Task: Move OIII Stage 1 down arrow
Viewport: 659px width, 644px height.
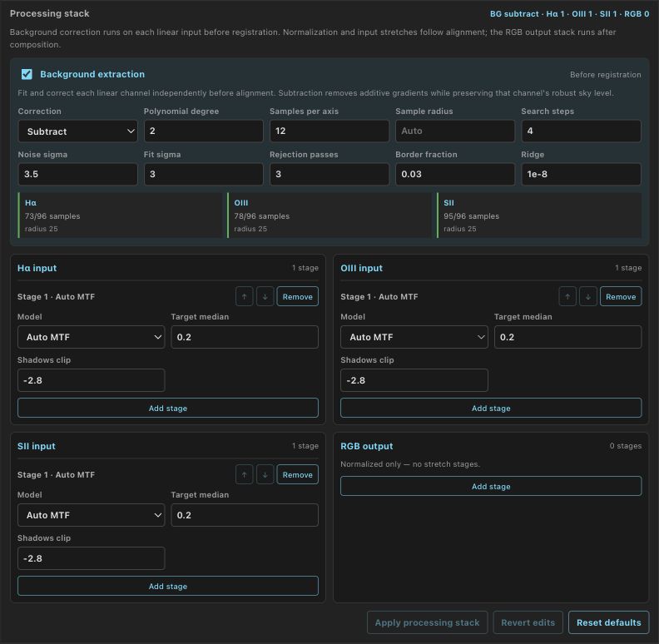Action: [x=588, y=296]
